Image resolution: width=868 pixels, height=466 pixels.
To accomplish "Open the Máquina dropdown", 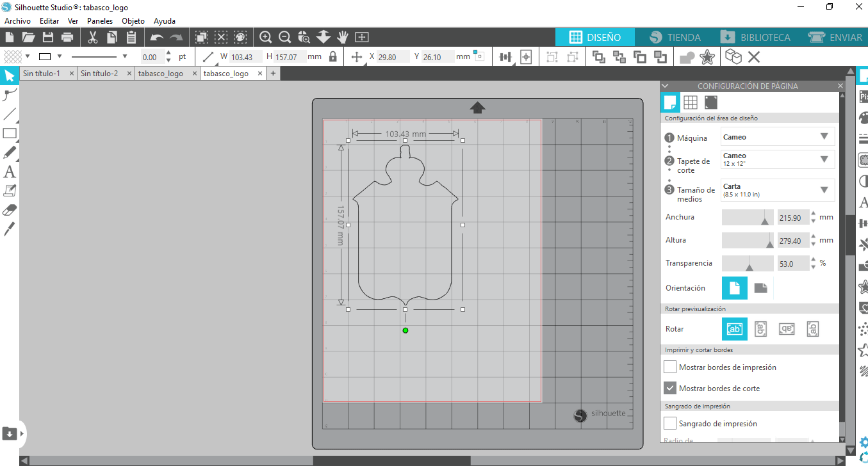I will point(778,137).
